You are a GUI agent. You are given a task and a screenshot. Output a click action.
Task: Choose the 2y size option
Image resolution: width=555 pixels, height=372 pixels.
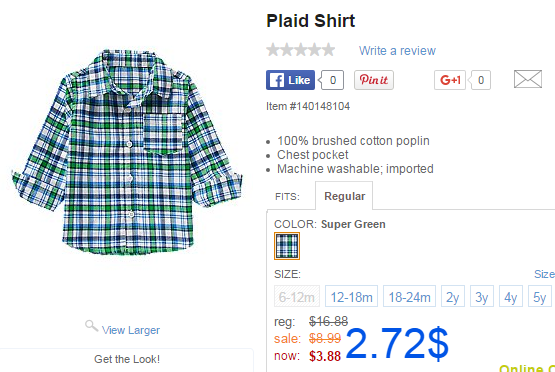click(453, 296)
